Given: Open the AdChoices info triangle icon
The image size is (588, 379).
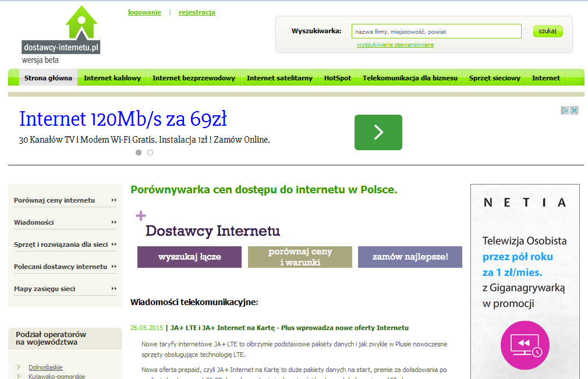Looking at the screenshot, I should coord(565,110).
